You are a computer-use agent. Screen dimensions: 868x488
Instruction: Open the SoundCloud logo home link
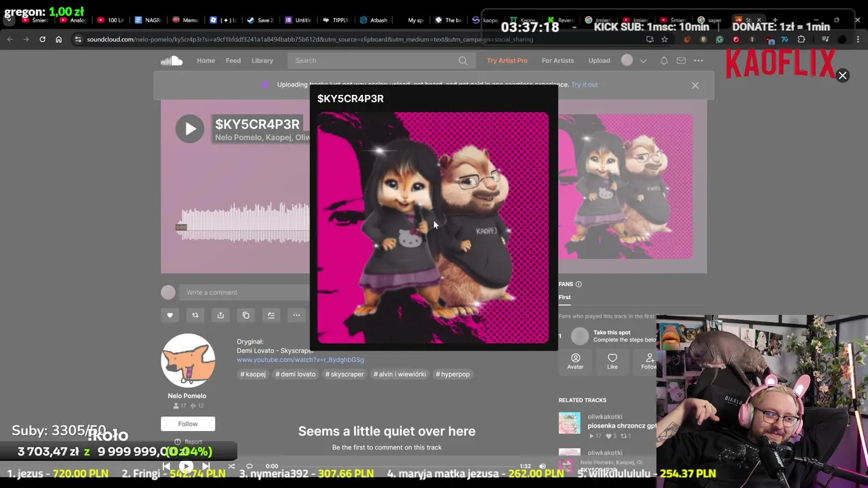pyautogui.click(x=172, y=60)
